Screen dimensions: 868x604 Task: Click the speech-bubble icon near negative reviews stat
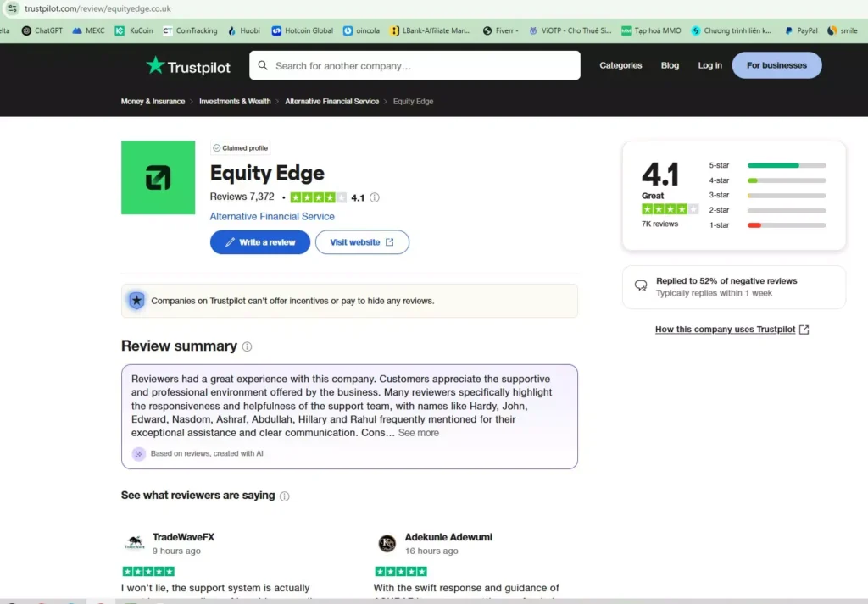coord(641,285)
